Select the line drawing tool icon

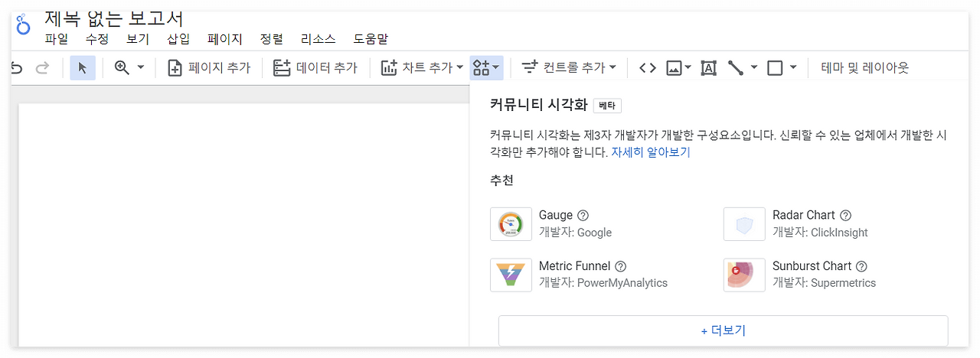(736, 68)
